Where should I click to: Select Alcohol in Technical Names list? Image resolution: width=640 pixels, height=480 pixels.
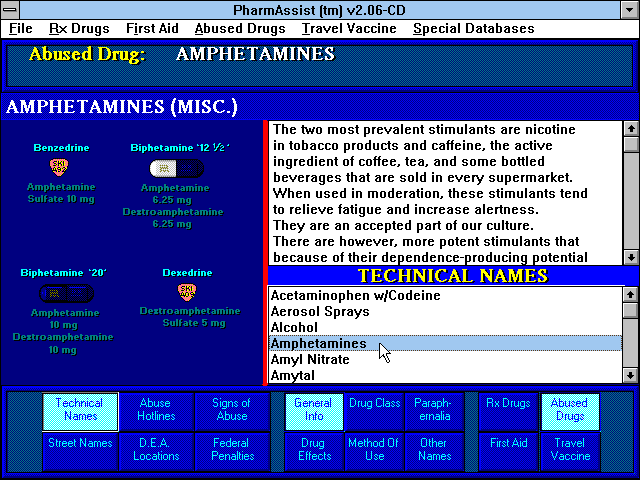[x=445, y=327]
